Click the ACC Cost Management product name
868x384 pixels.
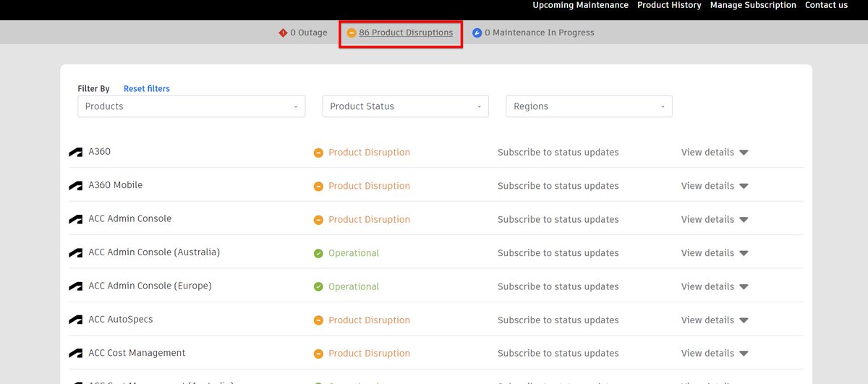point(137,353)
